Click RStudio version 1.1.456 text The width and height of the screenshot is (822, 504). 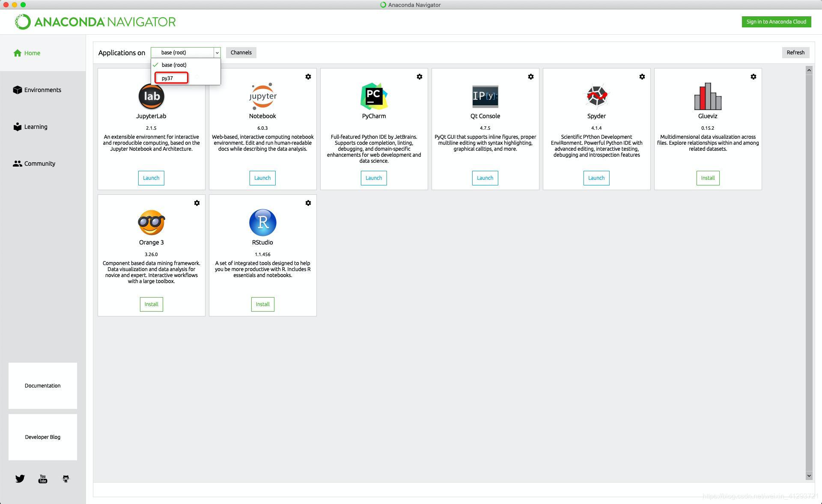coord(262,254)
